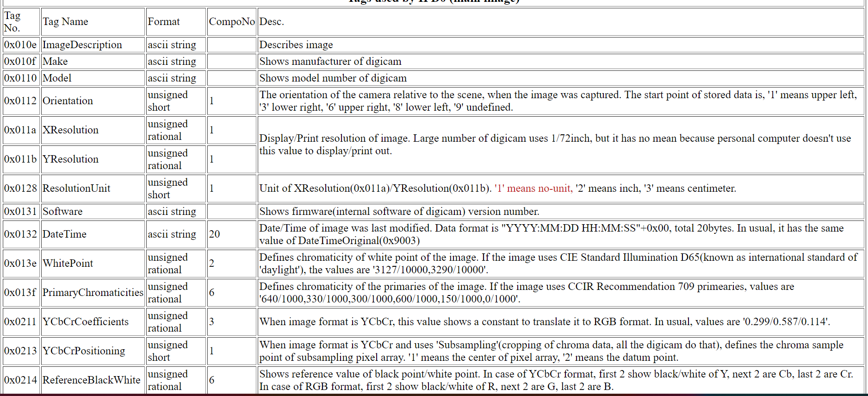Click the DateTime description text
The image size is (868, 396).
coord(552,234)
